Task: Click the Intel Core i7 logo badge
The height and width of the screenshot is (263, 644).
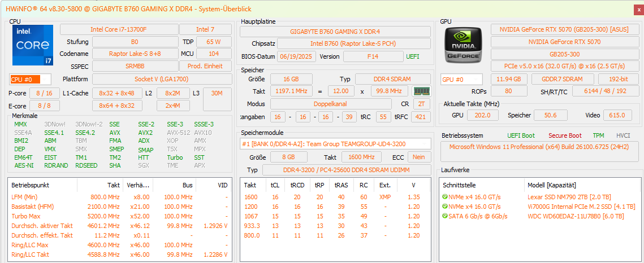Action: pyautogui.click(x=33, y=45)
